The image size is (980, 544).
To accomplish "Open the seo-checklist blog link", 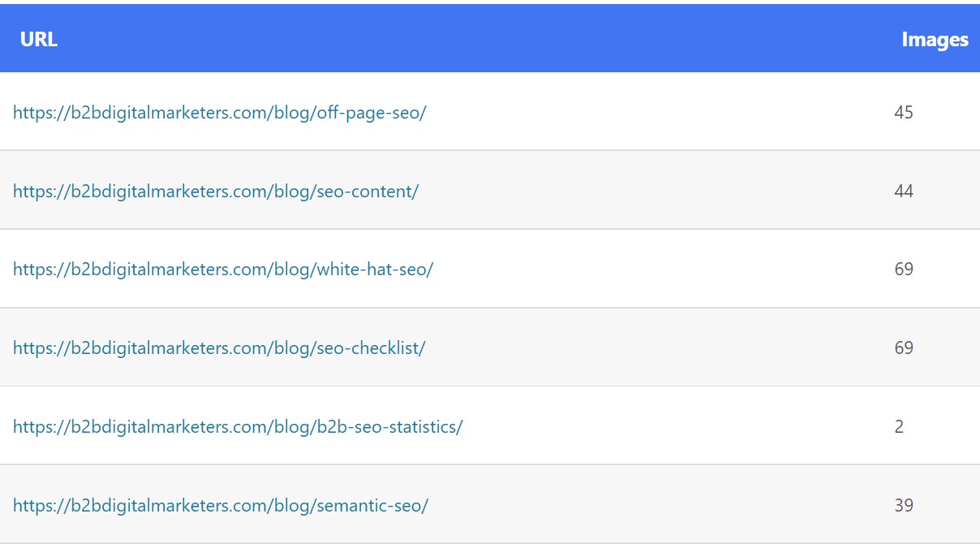I will pos(219,348).
